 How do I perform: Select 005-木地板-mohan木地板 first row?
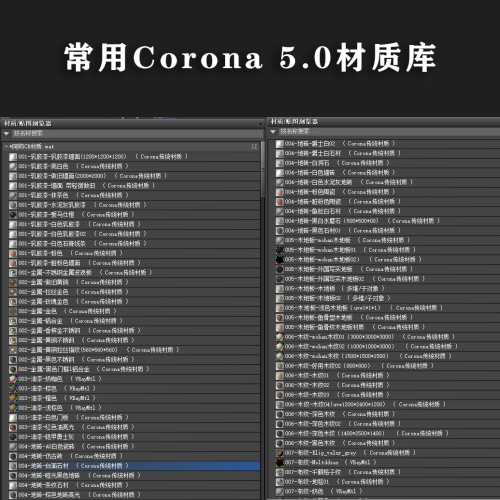[388, 240]
